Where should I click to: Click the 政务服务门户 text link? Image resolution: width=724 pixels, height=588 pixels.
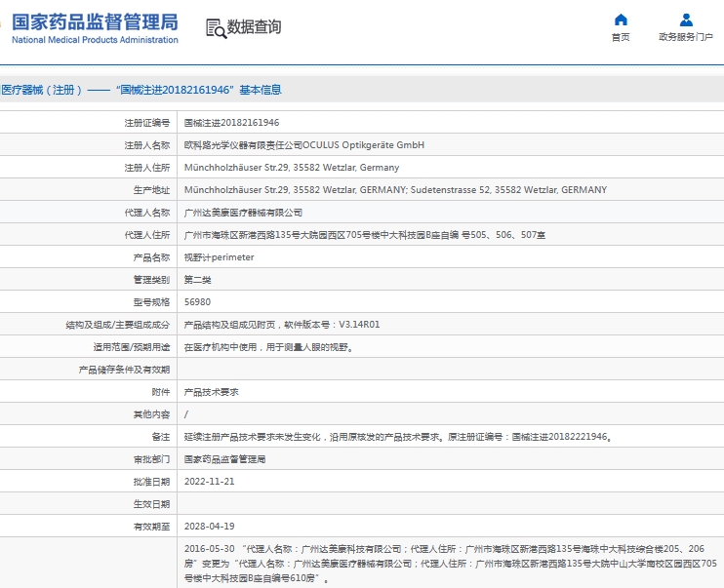(x=686, y=37)
